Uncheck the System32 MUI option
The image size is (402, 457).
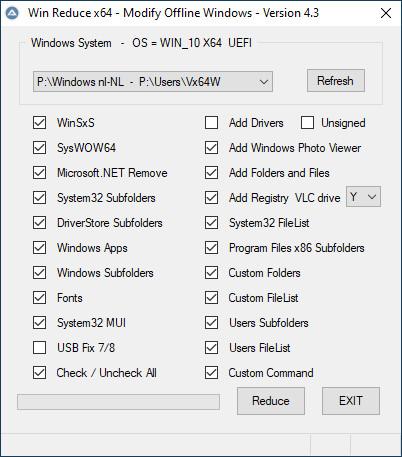(x=40, y=323)
